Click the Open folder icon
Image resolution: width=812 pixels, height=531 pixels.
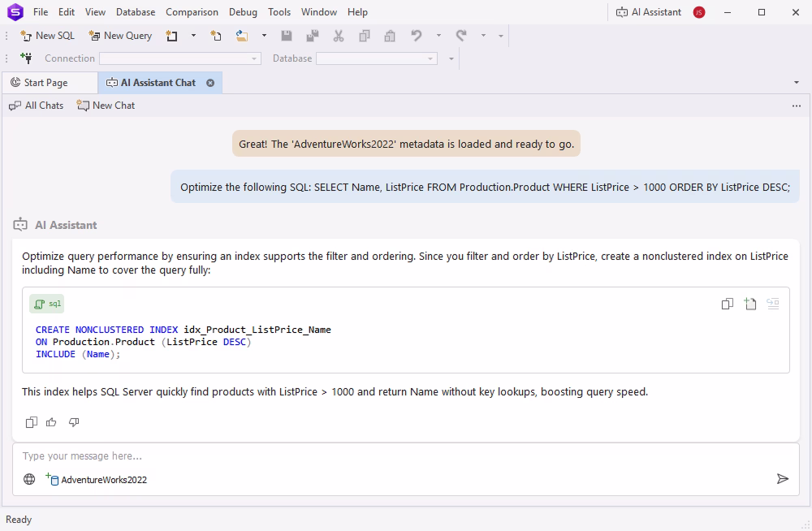(x=242, y=36)
